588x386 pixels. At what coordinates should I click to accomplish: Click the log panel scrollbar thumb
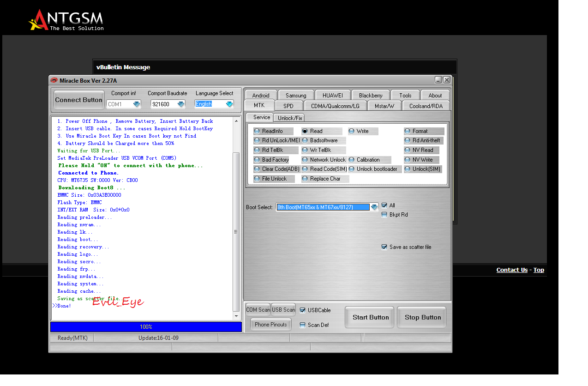[237, 232]
